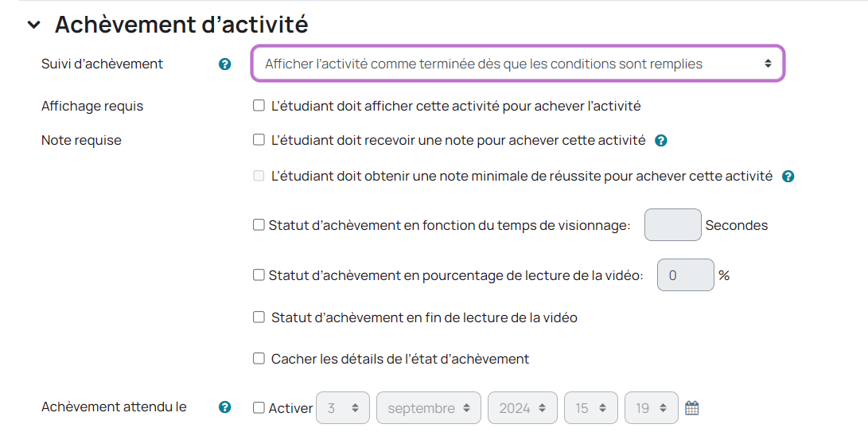Open the hour dropdown showing 15
The image size is (868, 436).
(590, 408)
